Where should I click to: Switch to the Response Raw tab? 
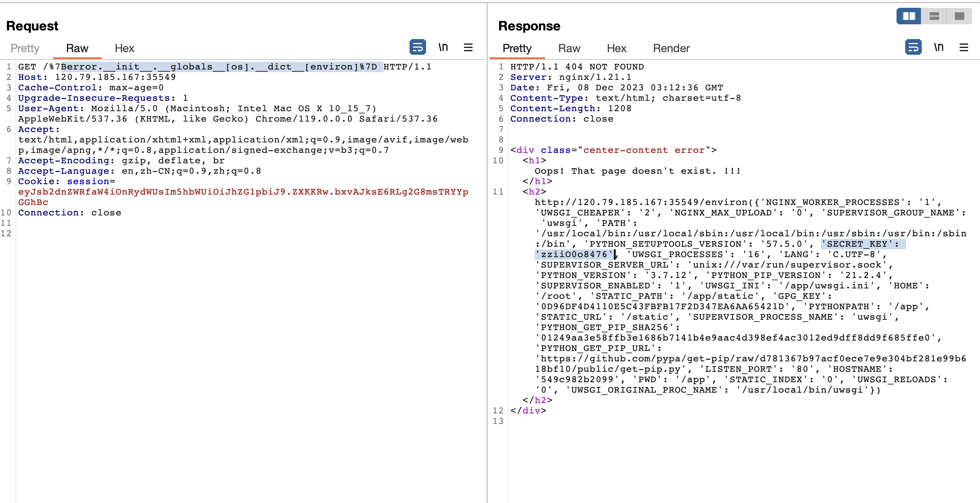569,48
